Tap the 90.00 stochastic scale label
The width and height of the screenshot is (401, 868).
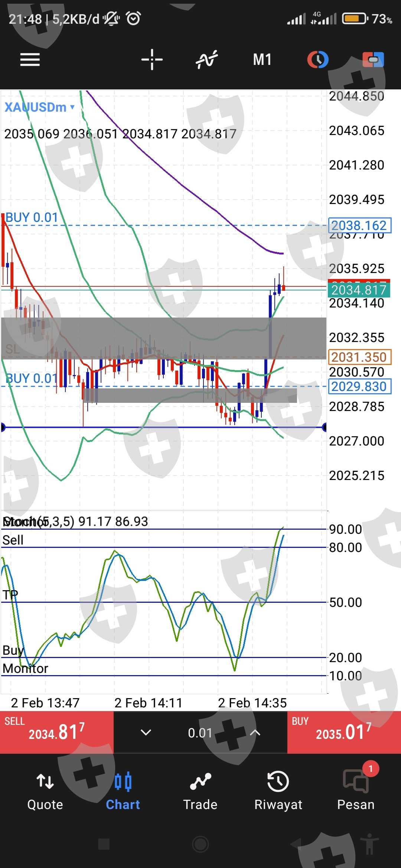tap(346, 529)
